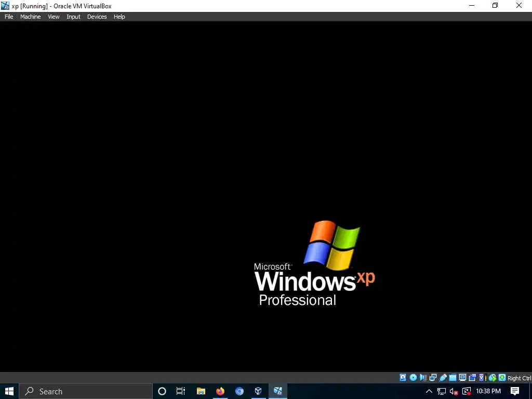
Task: Show hidden system tray icons
Action: click(429, 391)
